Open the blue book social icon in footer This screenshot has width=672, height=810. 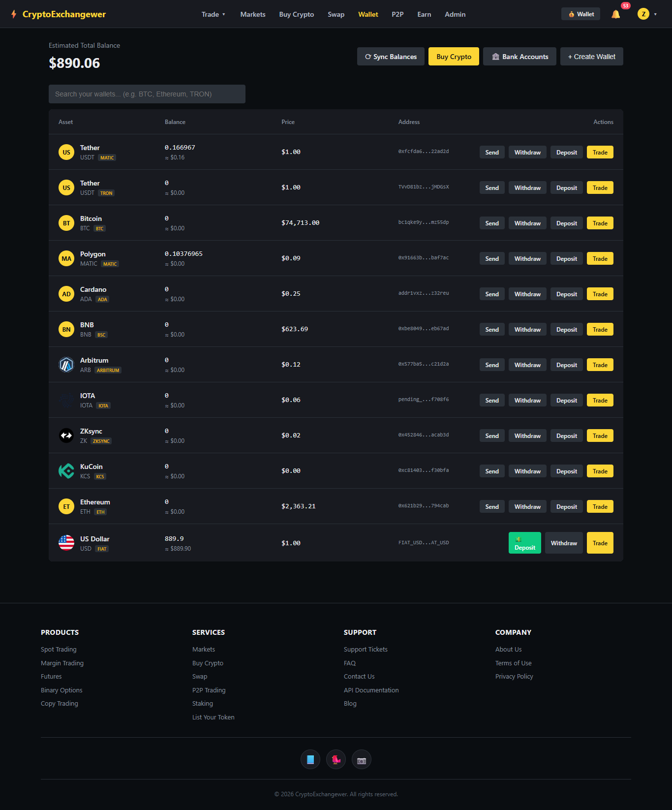click(x=310, y=759)
